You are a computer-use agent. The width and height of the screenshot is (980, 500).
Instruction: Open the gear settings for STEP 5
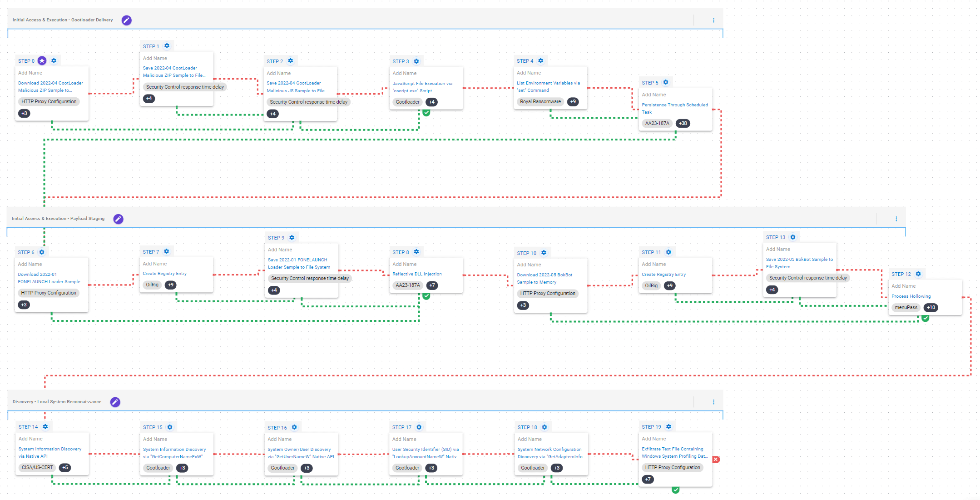[x=666, y=82]
